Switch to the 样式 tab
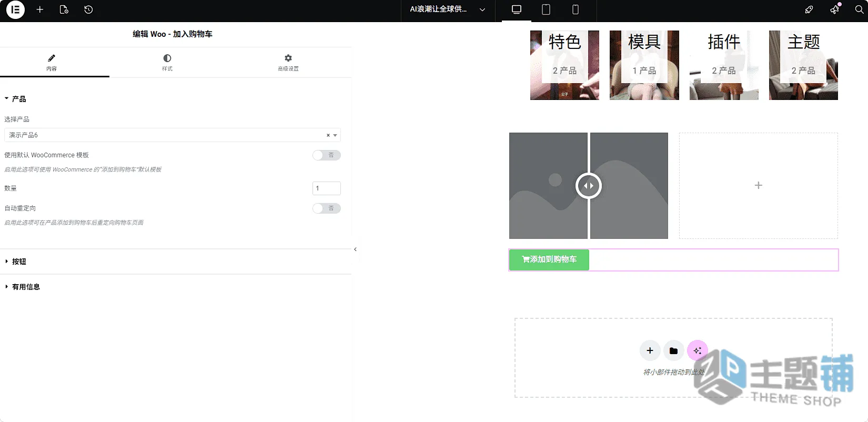This screenshot has width=868, height=422. [167, 63]
